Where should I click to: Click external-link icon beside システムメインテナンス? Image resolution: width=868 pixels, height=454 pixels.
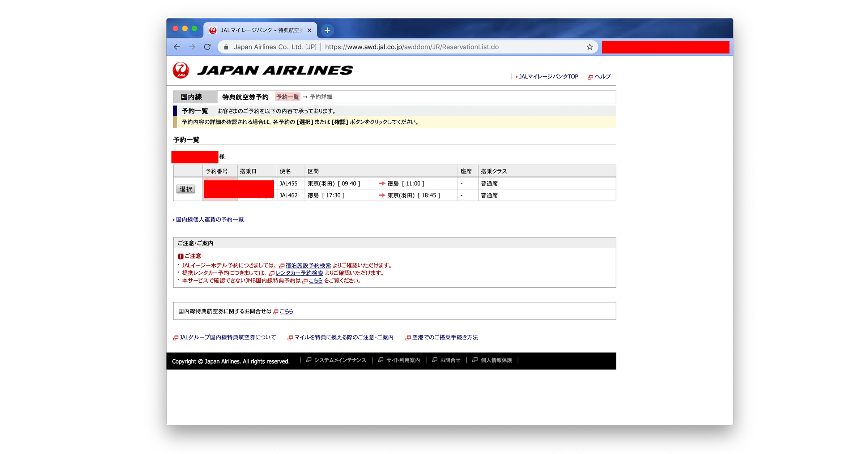pyautogui.click(x=309, y=360)
